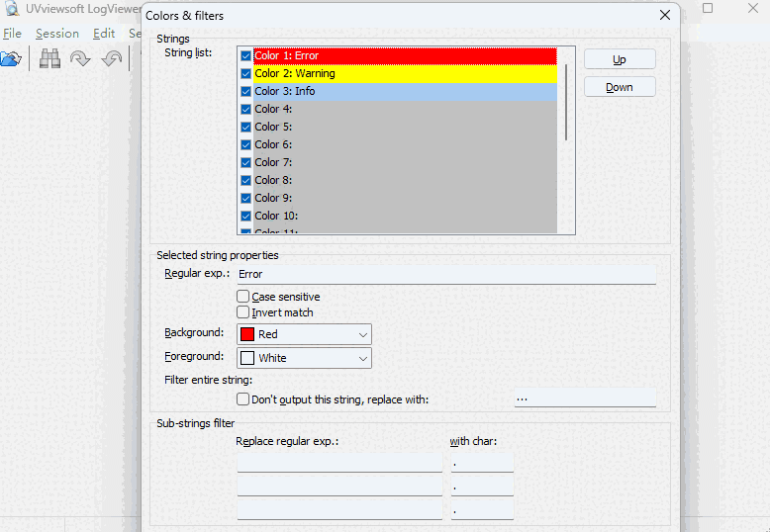Viewport: 770px width, 532px height.
Task: Toggle the Color 9 checkbox
Action: click(246, 199)
